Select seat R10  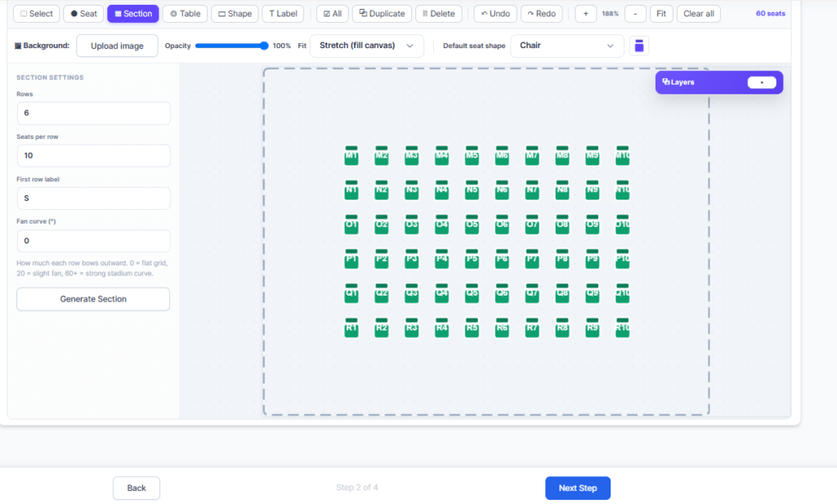coord(622,328)
